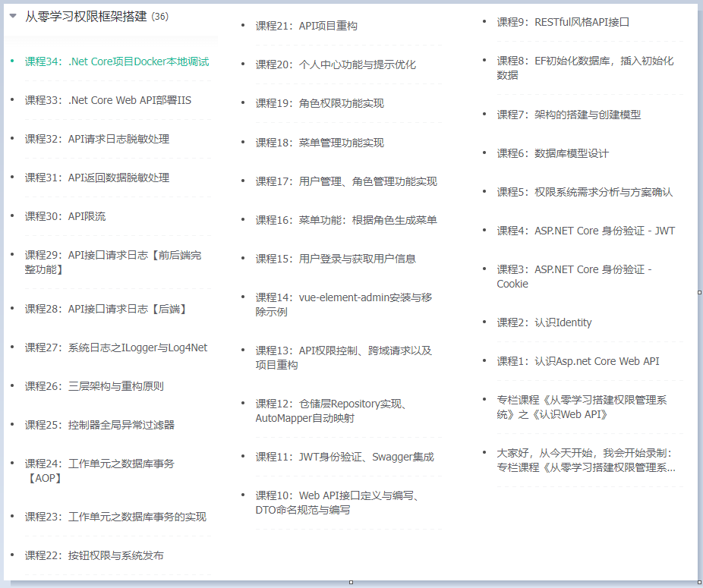Open 课程9: RESTful风格API接口
Screen dimensions: 703x588
click(x=563, y=22)
